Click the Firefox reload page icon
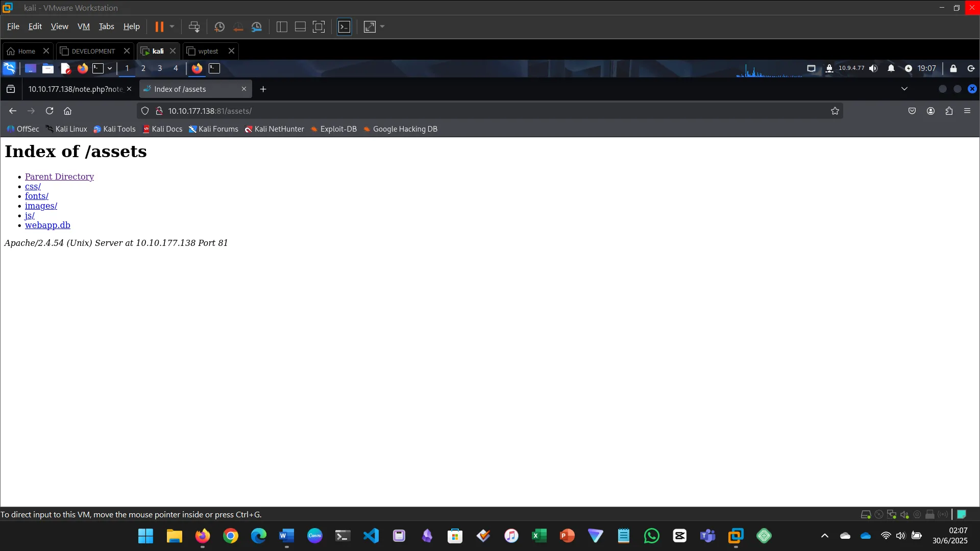 [x=50, y=111]
